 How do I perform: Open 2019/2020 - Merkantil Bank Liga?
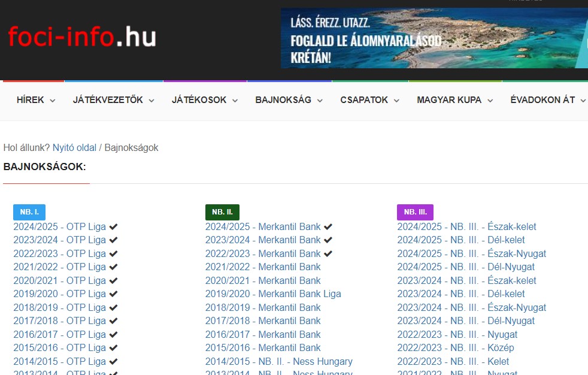click(x=273, y=294)
